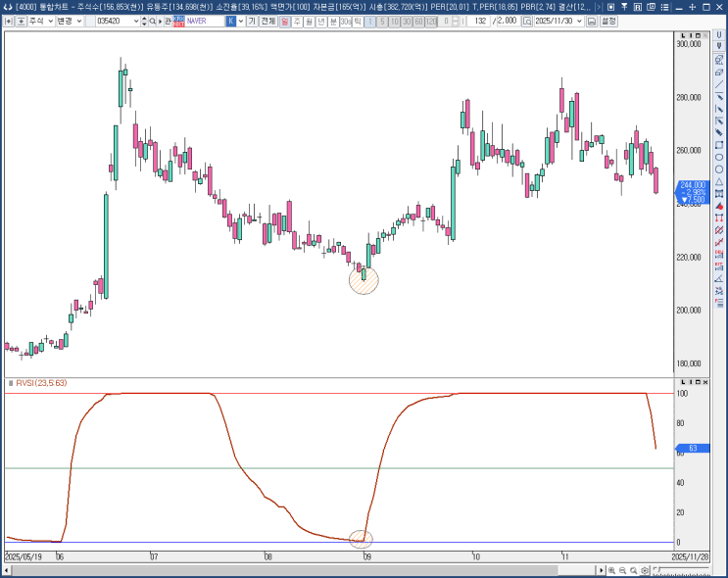
Task: Select the ellipse drawing tool
Action: click(x=719, y=157)
